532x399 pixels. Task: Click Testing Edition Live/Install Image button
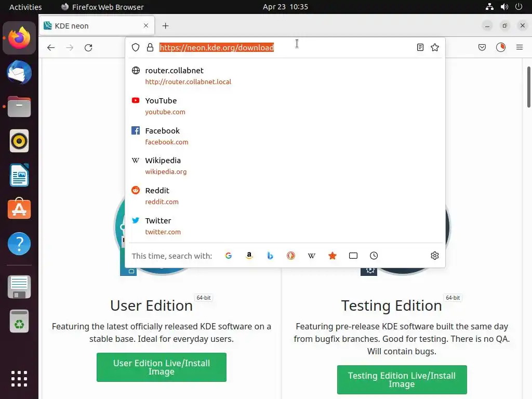pos(402,380)
